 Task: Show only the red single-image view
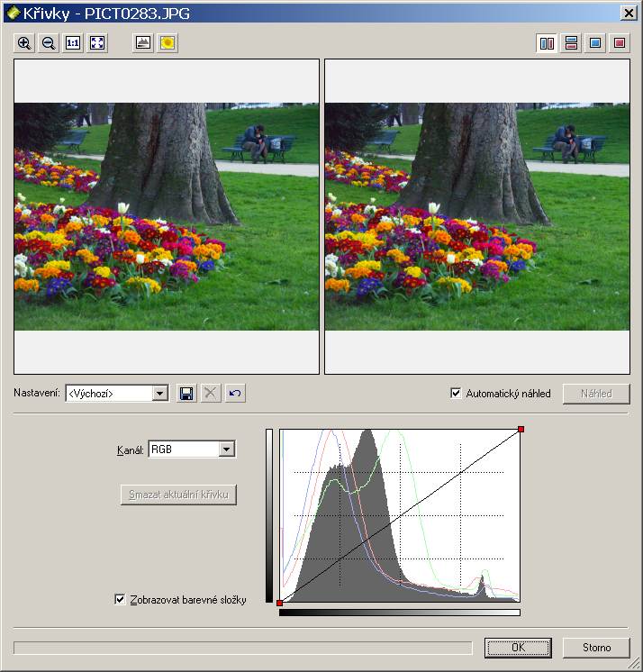pos(620,43)
